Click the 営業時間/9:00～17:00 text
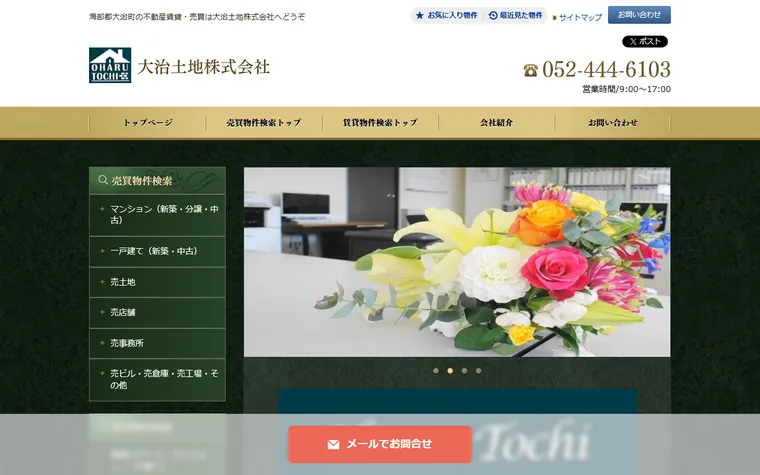The height and width of the screenshot is (475, 760). click(x=626, y=89)
